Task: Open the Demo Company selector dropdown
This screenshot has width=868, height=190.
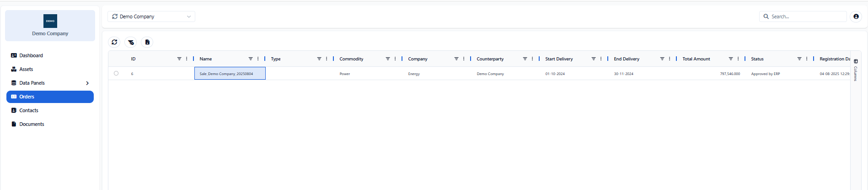Action: (151, 16)
